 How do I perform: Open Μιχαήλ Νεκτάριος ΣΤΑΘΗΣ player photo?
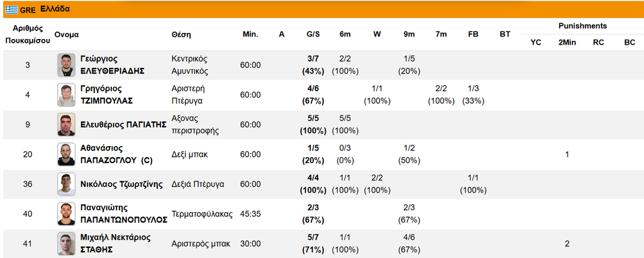[66, 244]
